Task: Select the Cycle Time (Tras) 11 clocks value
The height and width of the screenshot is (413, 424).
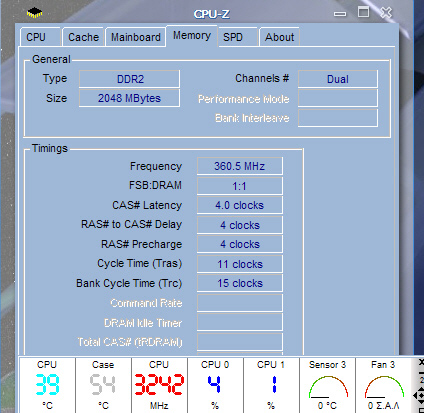Action: click(x=240, y=264)
